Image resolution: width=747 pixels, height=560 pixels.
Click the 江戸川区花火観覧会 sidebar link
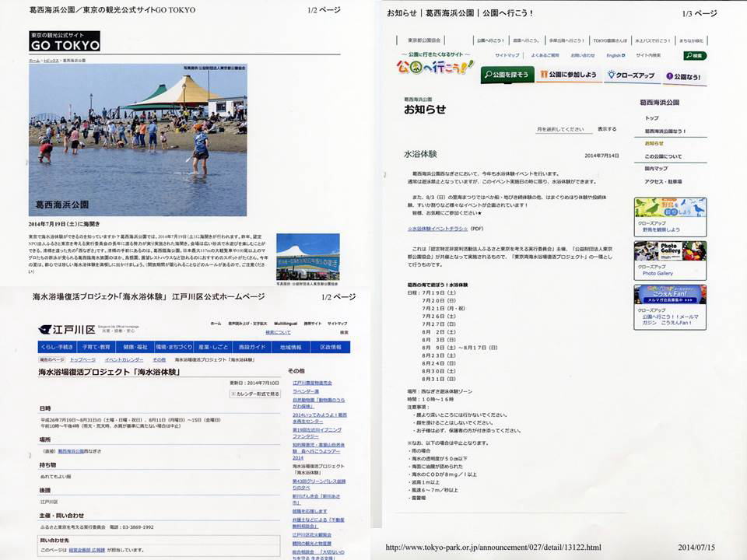[x=312, y=535]
